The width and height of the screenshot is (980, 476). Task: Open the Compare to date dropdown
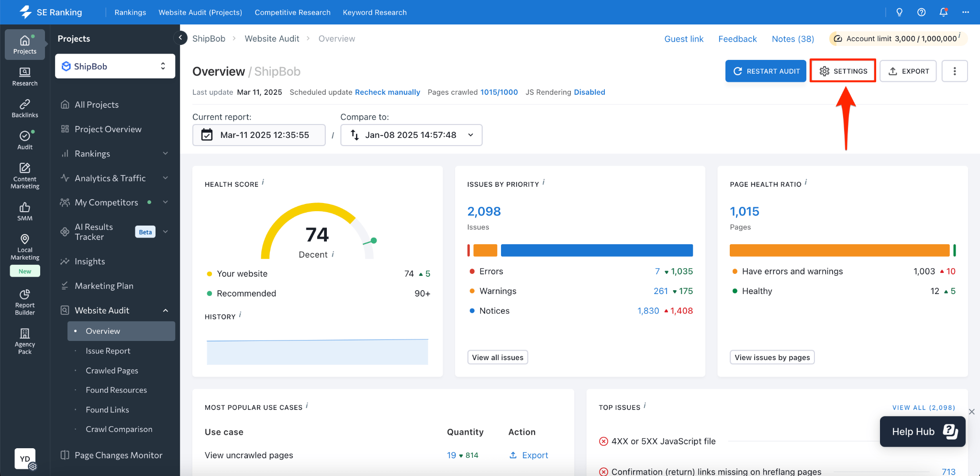[x=411, y=135]
